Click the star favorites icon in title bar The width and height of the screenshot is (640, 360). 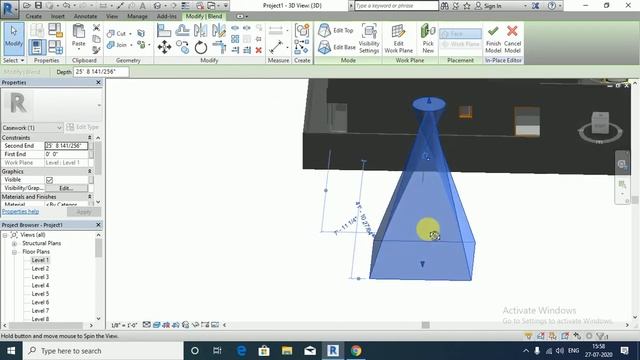pos(467,6)
